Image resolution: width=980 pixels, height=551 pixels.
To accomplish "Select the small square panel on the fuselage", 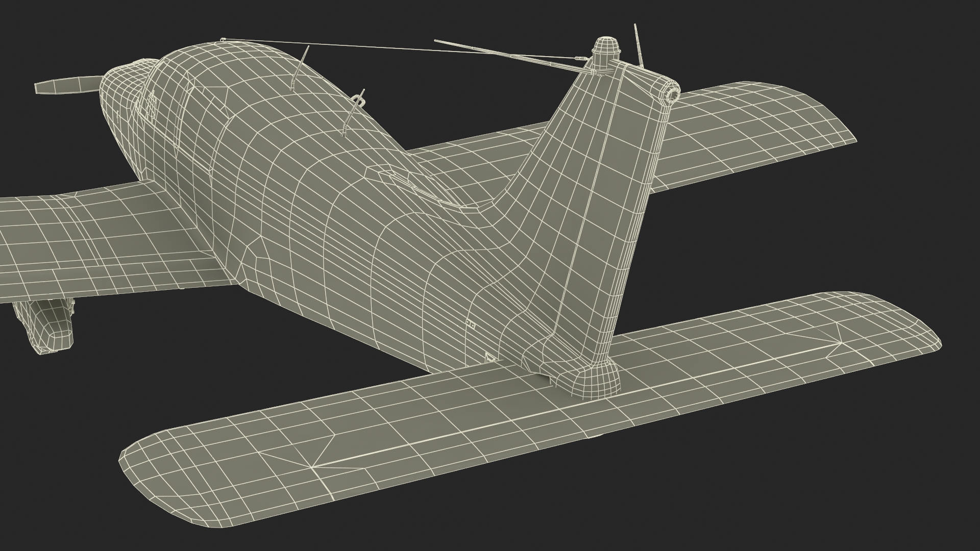I will click(x=472, y=324).
